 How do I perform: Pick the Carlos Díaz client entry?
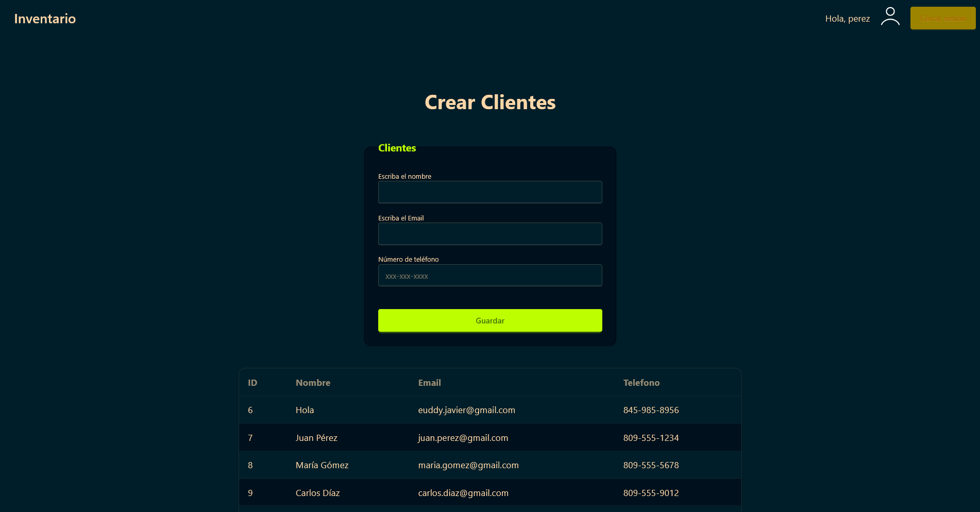pos(317,493)
